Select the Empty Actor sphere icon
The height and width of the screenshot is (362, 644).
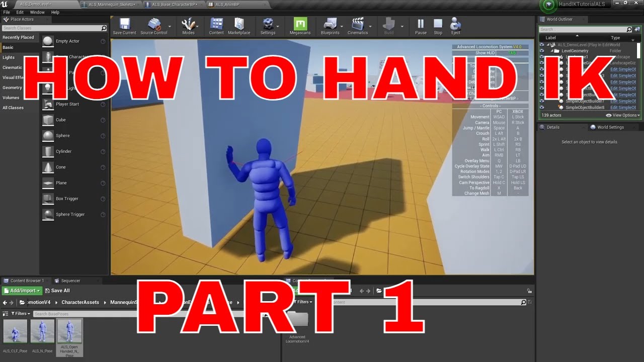(x=48, y=41)
